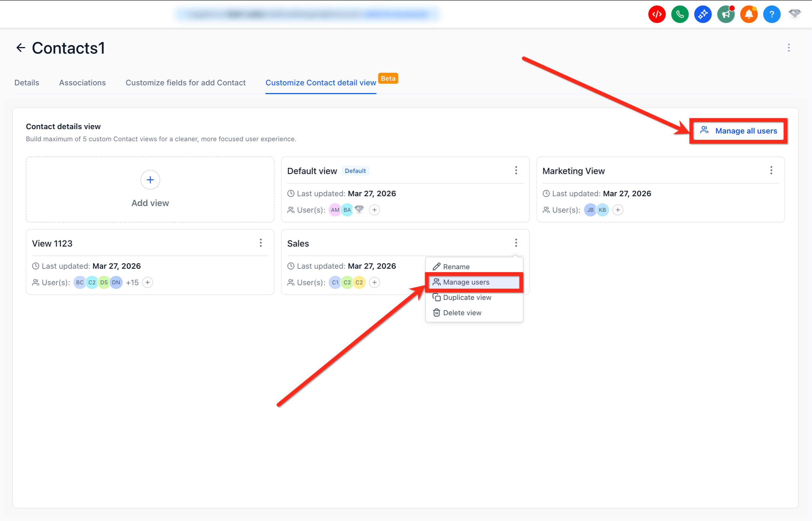
Task: Click DN avatar in View 1123
Action: (x=116, y=282)
